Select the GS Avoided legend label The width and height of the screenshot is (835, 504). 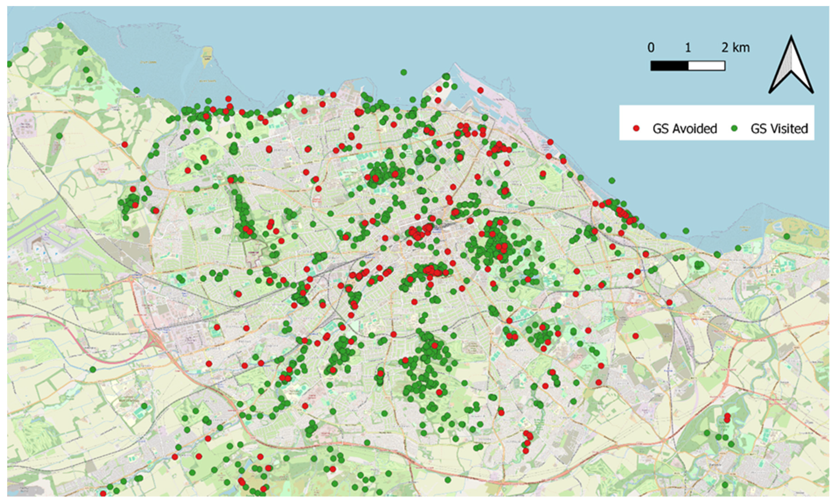pos(684,129)
